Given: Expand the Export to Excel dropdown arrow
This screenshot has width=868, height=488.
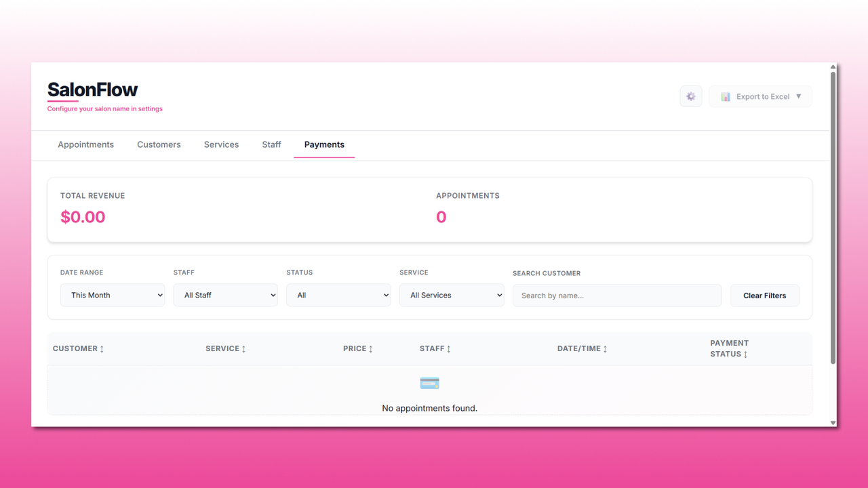Looking at the screenshot, I should coord(800,96).
